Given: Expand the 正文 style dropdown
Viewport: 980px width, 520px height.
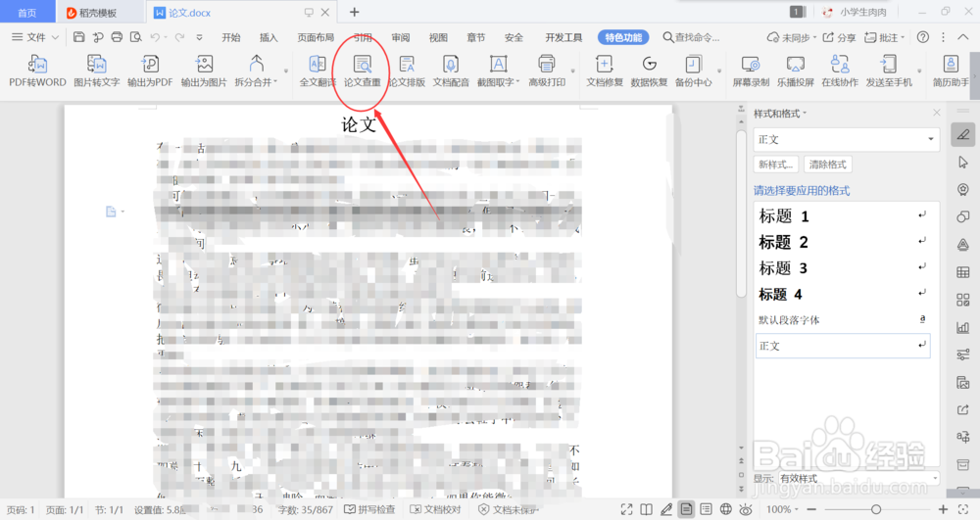Looking at the screenshot, I should pos(931,139).
